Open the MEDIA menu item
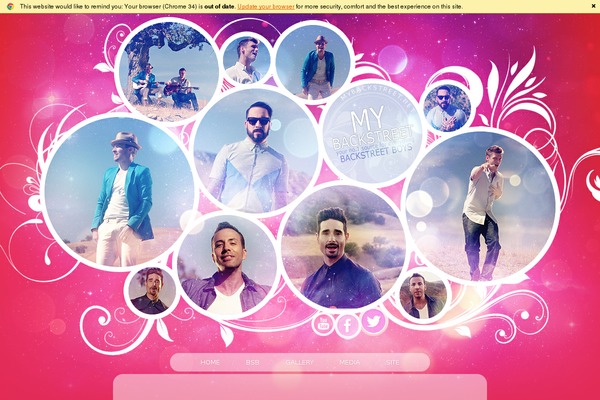Image resolution: width=600 pixels, height=400 pixels. [x=349, y=362]
